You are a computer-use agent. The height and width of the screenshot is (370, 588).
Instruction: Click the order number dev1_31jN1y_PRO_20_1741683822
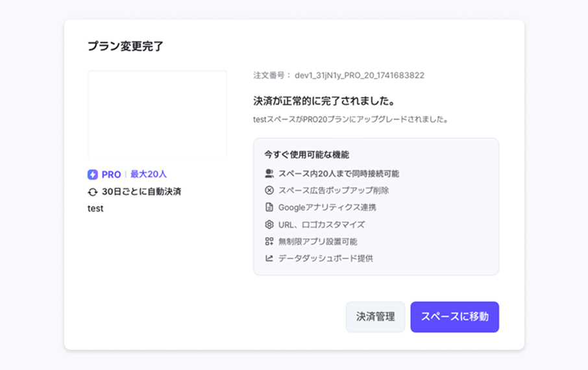click(360, 75)
